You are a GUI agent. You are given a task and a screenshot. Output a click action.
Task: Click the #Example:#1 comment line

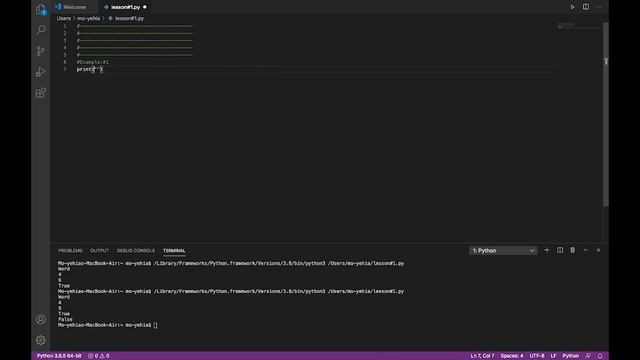93,62
